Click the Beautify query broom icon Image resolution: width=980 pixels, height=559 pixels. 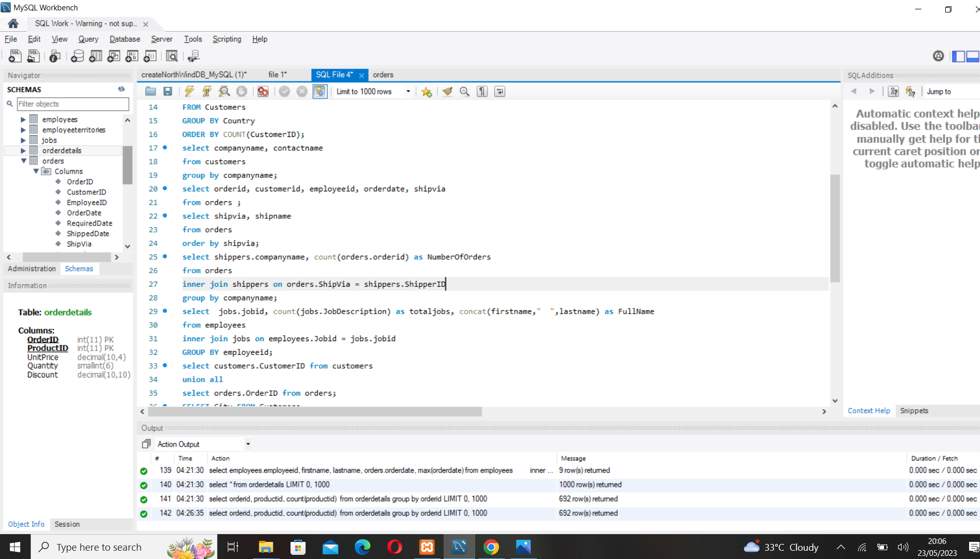tap(447, 91)
